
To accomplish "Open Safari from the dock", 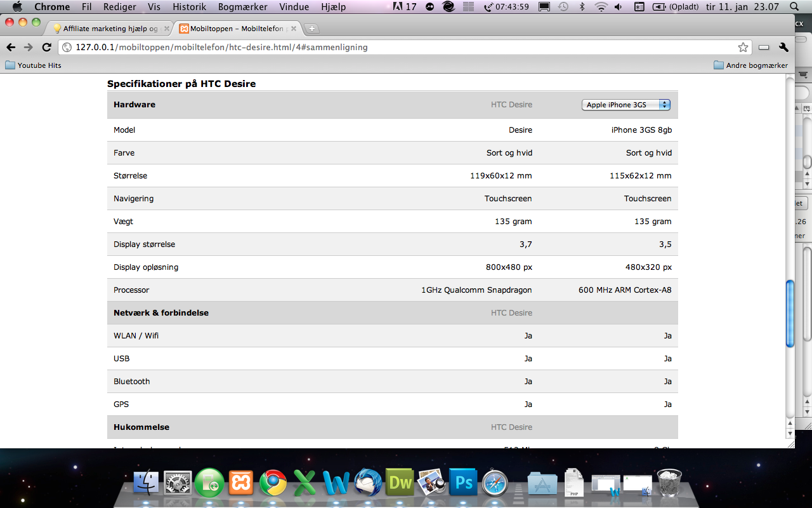I will [494, 483].
